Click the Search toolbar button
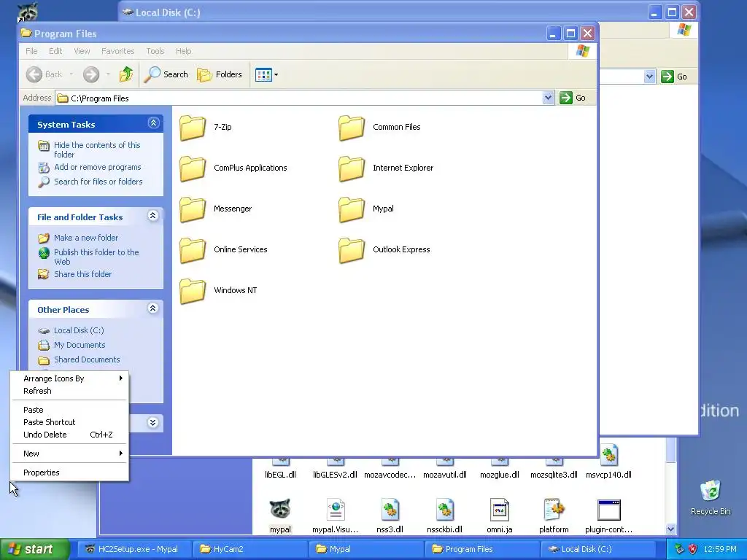 click(166, 74)
